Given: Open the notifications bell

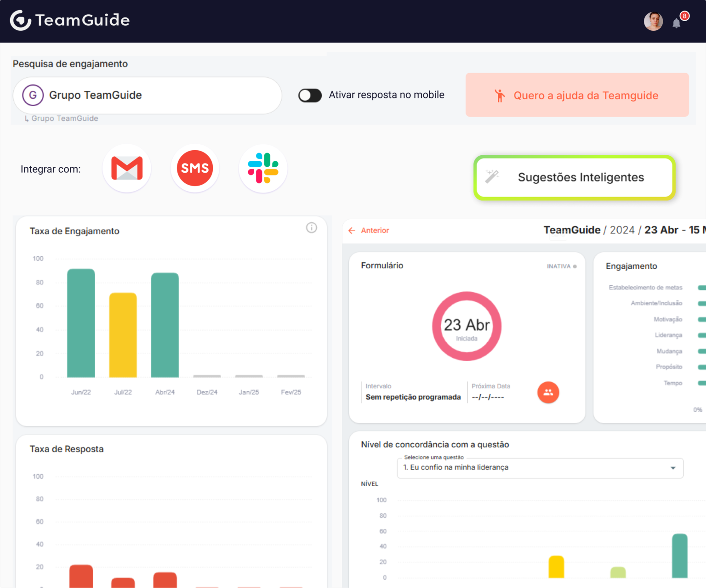Looking at the screenshot, I should pyautogui.click(x=677, y=23).
